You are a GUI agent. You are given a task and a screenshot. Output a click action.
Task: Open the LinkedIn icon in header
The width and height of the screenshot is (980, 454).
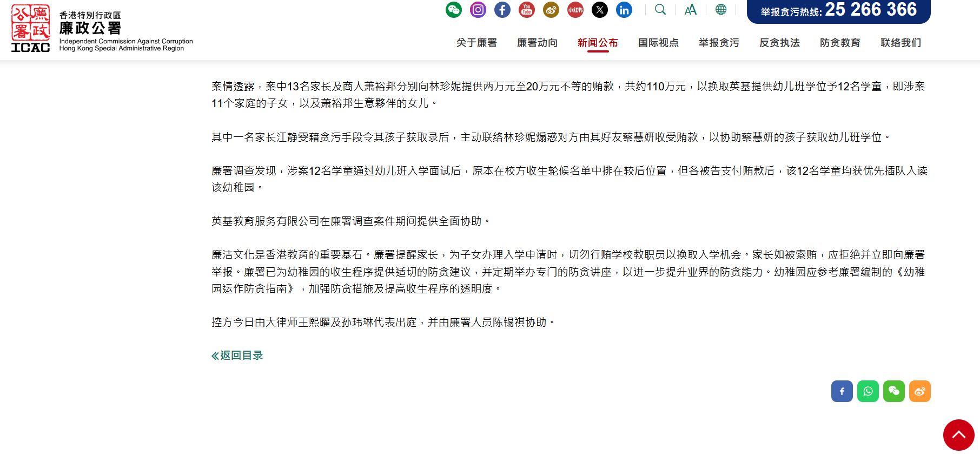point(624,10)
